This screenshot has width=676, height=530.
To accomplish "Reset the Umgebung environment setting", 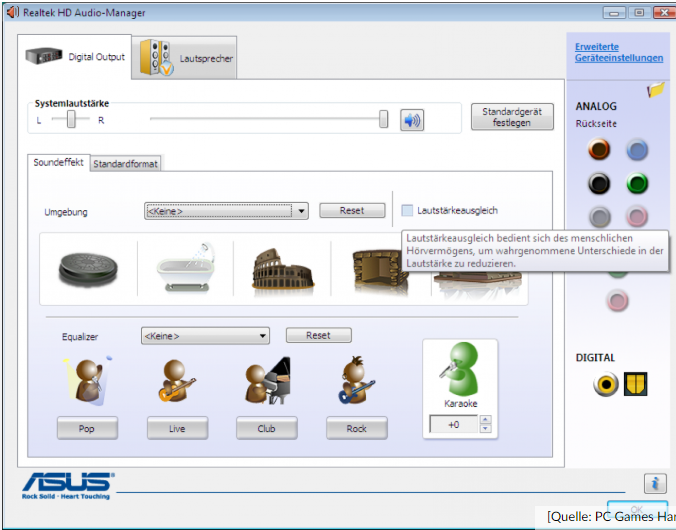I will 352,210.
